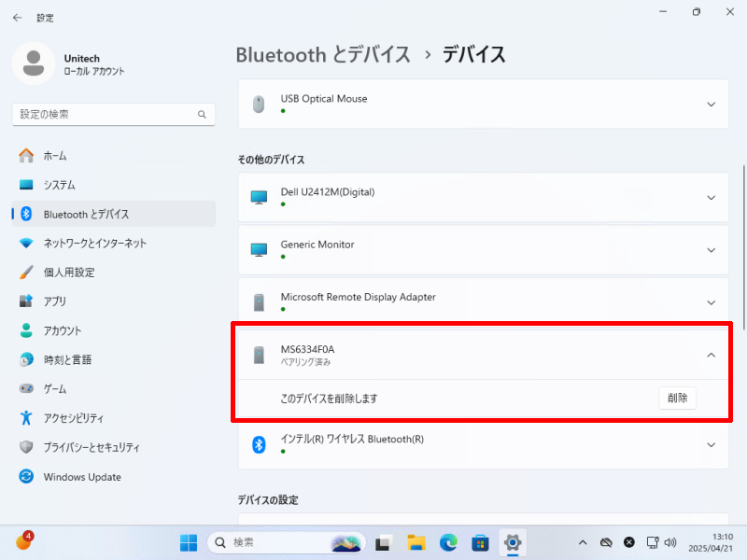The image size is (747, 560).
Task: Expand the インテル(R) ワイヤレス Bluetooth entry
Action: pyautogui.click(x=712, y=445)
